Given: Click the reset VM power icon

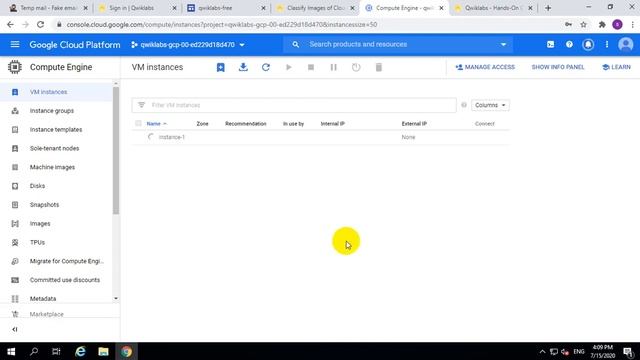Looking at the screenshot, I should (356, 67).
